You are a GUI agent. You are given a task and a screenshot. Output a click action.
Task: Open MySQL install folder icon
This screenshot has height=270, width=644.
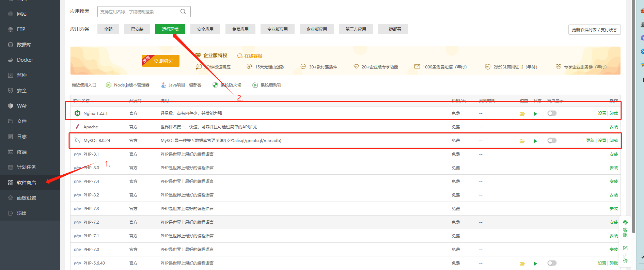point(522,141)
